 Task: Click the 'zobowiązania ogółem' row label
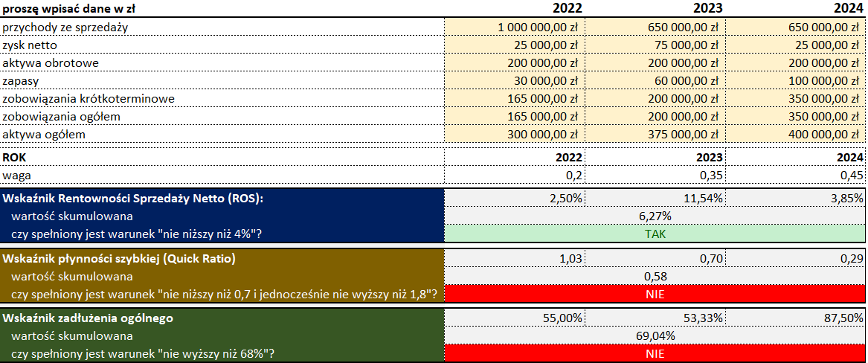62,117
